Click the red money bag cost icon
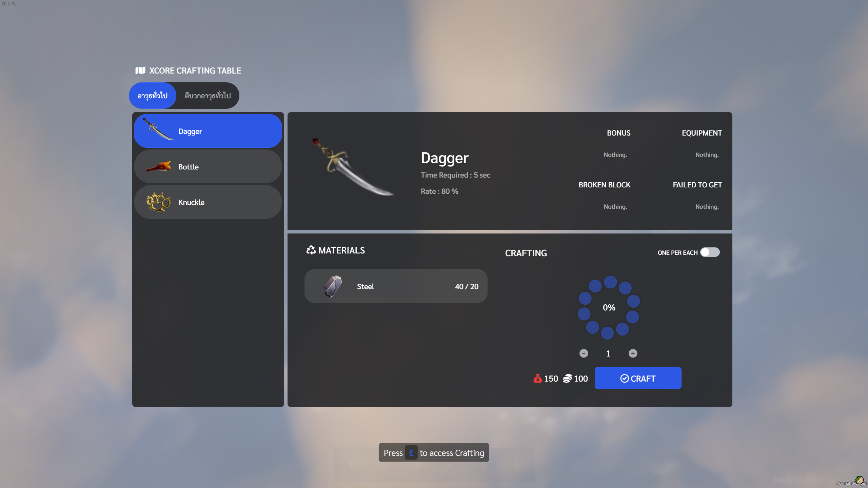Image resolution: width=868 pixels, height=488 pixels. click(537, 379)
